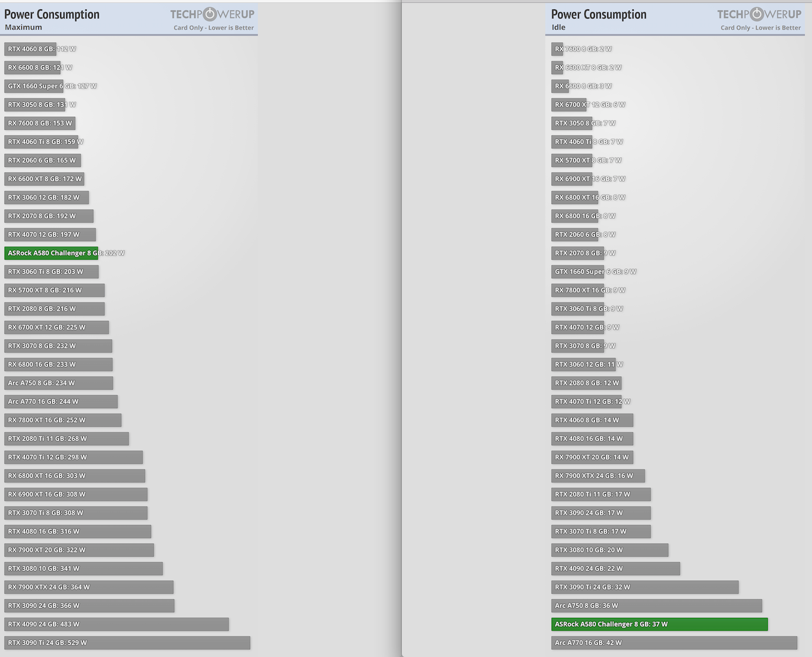812x657 pixels.
Task: Select the bar 'RTX 2080 8 GB: 216 W'
Action: tap(54, 309)
